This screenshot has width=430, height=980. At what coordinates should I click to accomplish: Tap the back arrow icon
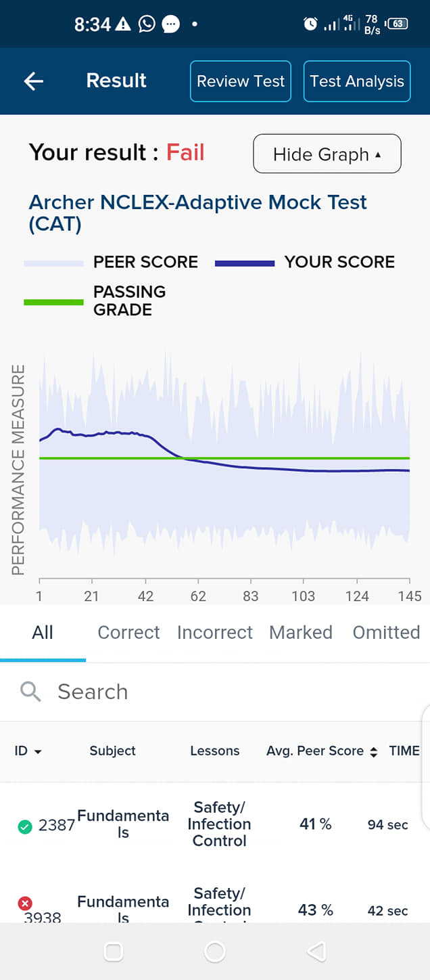(34, 81)
